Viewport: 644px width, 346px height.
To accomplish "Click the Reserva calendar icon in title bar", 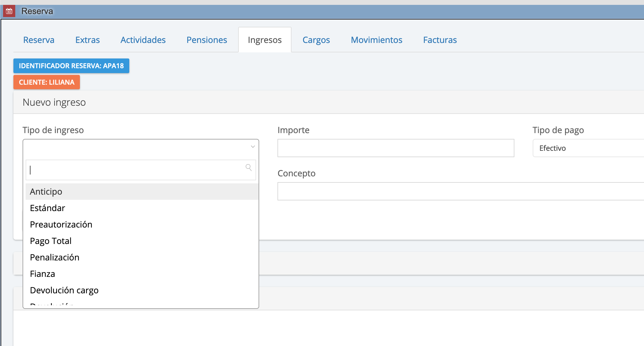I will point(9,11).
